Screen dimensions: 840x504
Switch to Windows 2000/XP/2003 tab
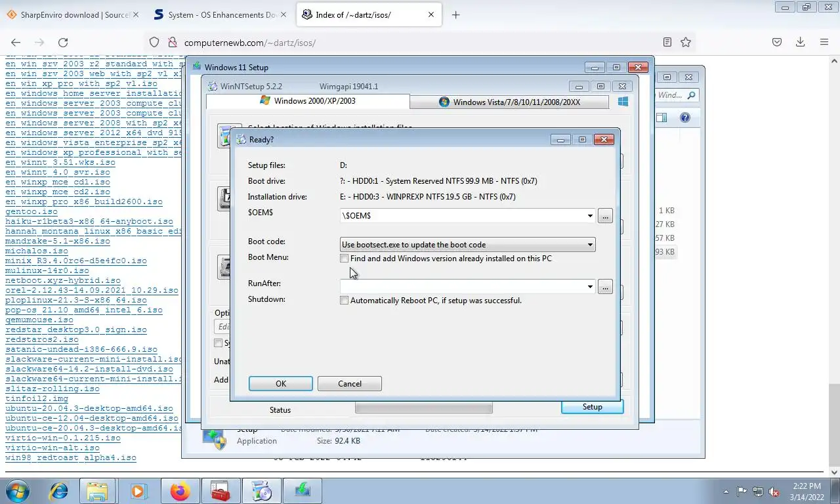coord(308,101)
